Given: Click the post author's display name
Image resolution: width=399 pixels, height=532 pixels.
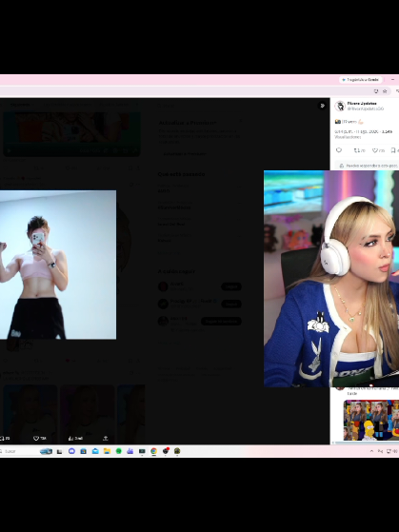Looking at the screenshot, I should pyautogui.click(x=362, y=103).
